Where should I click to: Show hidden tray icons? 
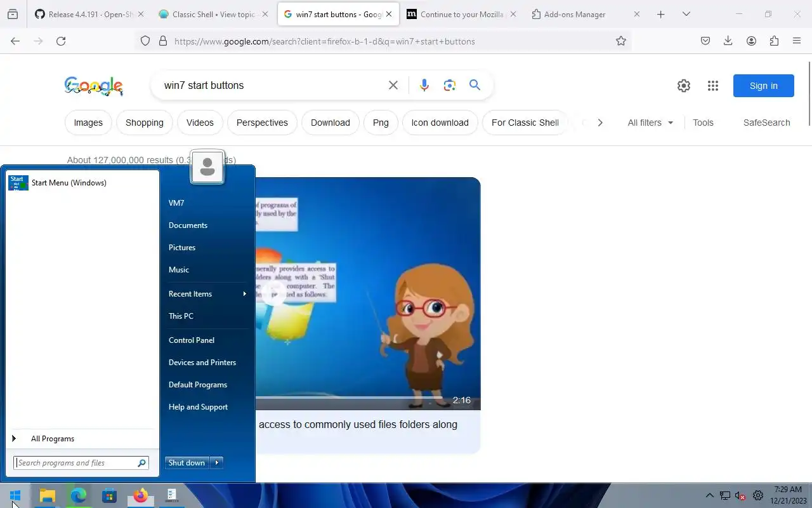(709, 496)
